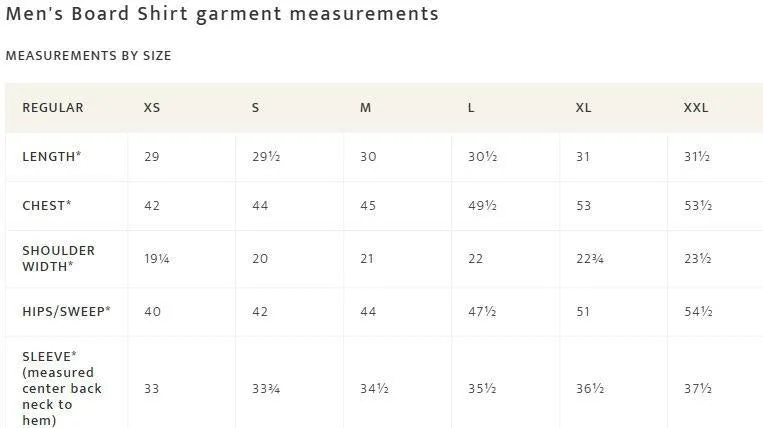Select the XS size column header

click(x=152, y=107)
